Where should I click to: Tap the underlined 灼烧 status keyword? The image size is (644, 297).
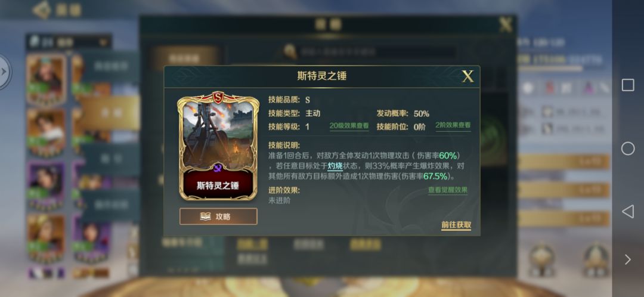pyautogui.click(x=335, y=166)
